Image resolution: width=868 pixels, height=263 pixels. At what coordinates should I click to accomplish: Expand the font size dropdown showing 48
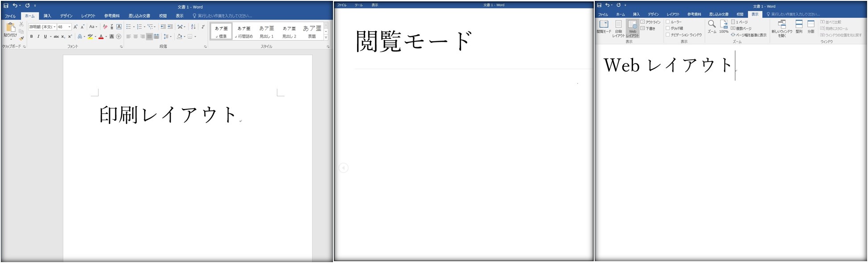tap(69, 27)
